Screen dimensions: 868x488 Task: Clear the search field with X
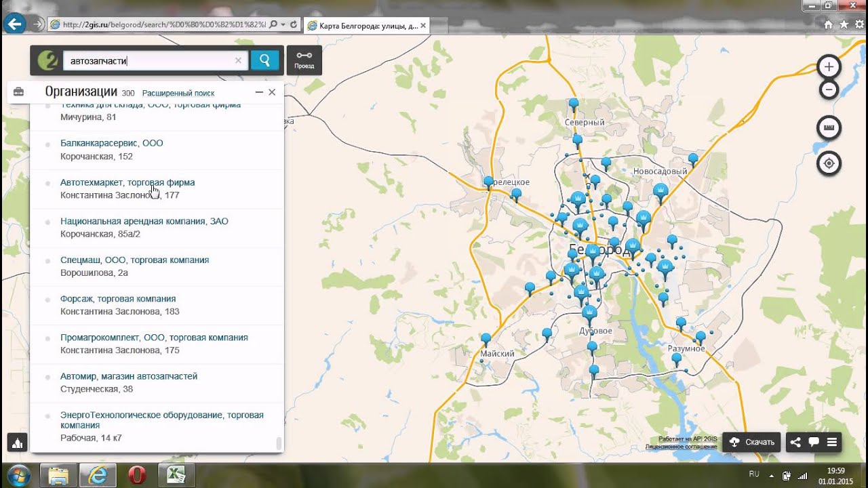tap(238, 60)
